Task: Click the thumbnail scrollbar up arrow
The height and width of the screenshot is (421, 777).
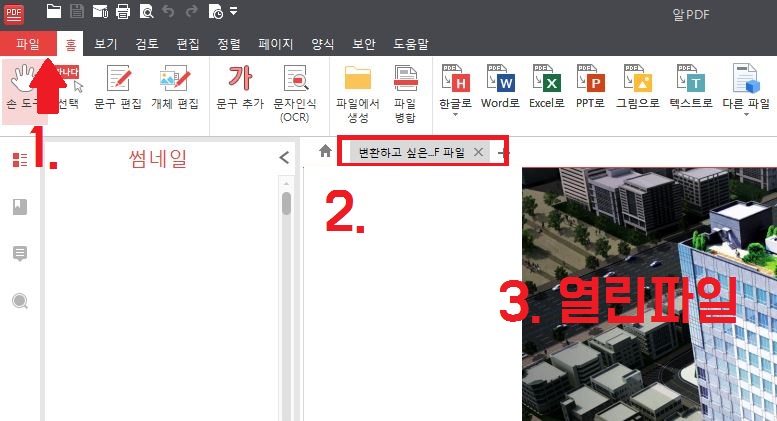Action: click(286, 183)
